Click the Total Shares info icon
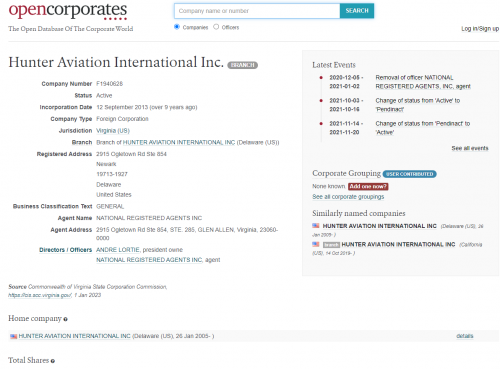500x369 pixels. point(53,361)
